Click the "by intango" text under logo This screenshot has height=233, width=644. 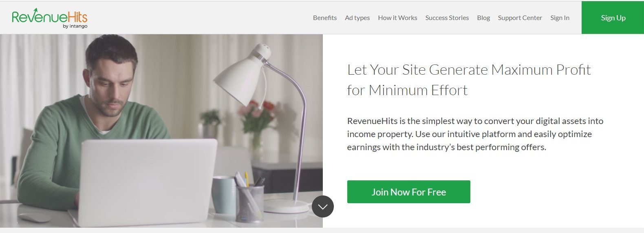coord(75,27)
